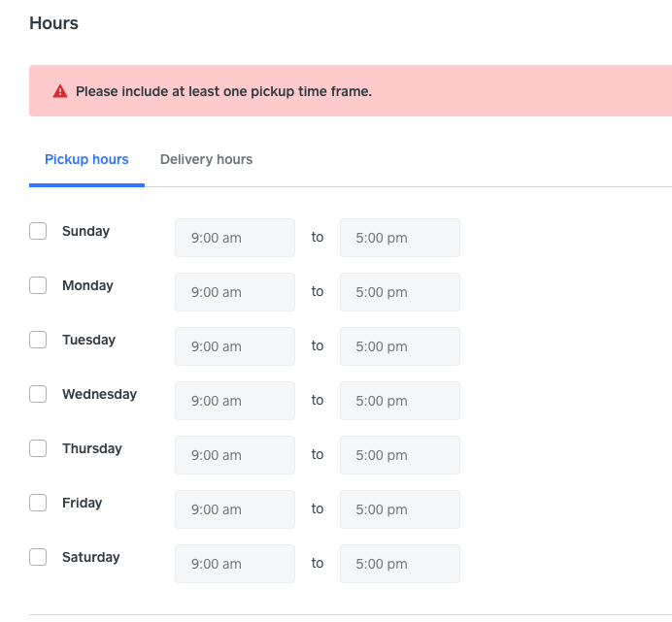This screenshot has width=672, height=622.
Task: Click Tuesday's 5:00 pm end time field
Action: [399, 346]
